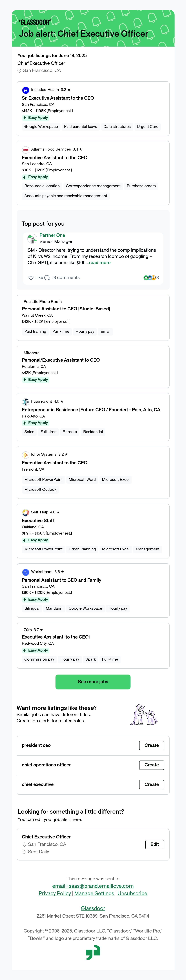This screenshot has width=186, height=980.
Task: Open Sr. Executive Assistant to the CEO listing
Action: pyautogui.click(x=58, y=98)
